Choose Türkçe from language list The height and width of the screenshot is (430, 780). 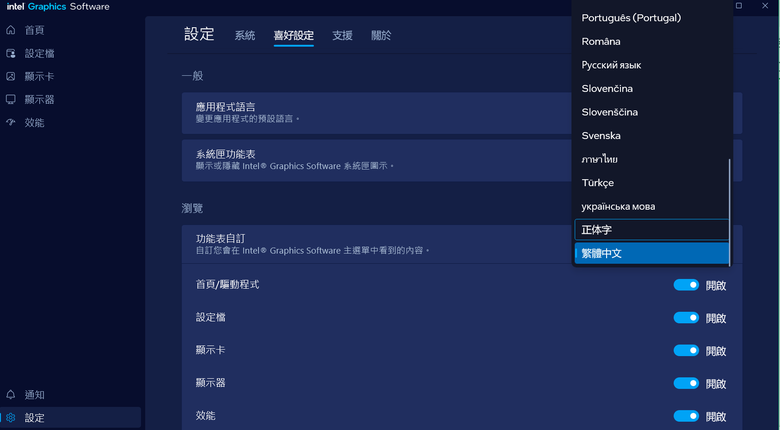point(651,183)
